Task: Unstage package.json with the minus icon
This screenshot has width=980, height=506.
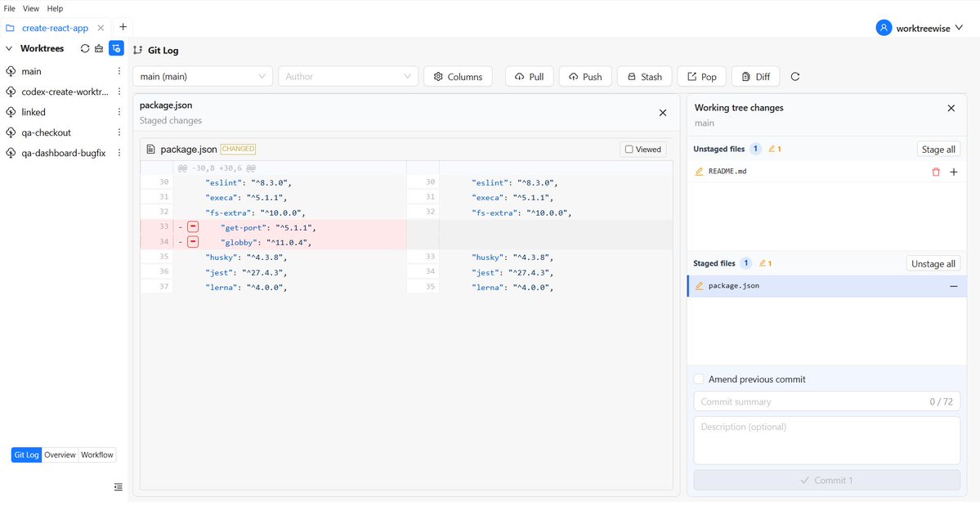Action: [954, 286]
